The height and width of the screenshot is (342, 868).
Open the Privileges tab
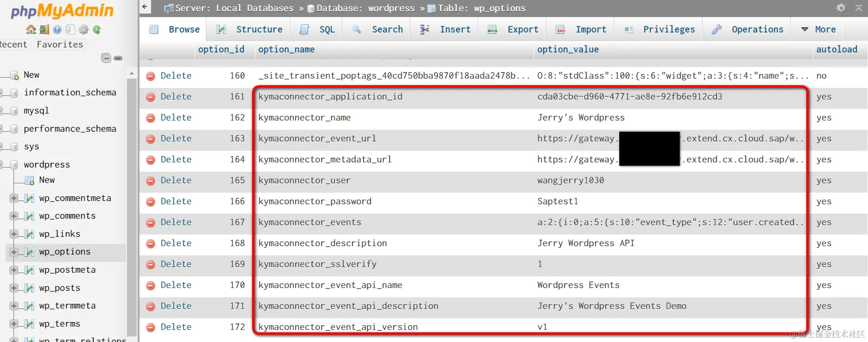(658, 29)
